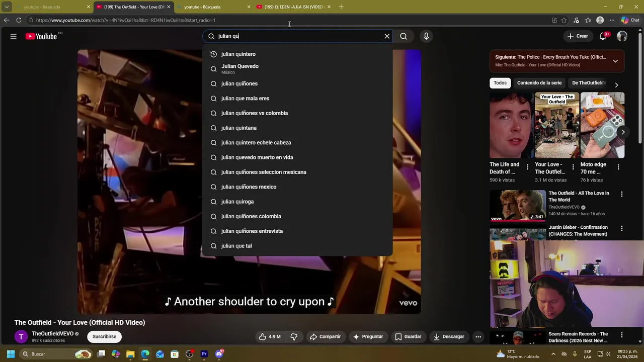Select Contenido de la serie chip
This screenshot has height=362, width=644.
coord(539,83)
